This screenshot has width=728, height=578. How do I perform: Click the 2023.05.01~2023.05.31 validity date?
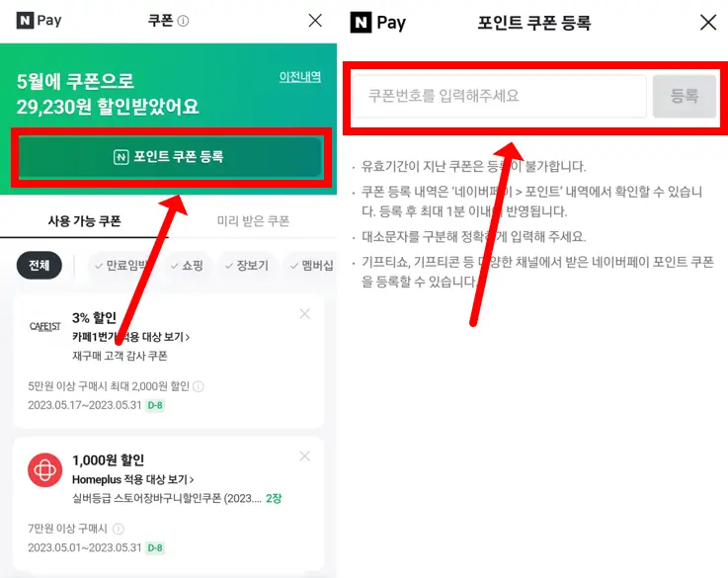click(85, 547)
